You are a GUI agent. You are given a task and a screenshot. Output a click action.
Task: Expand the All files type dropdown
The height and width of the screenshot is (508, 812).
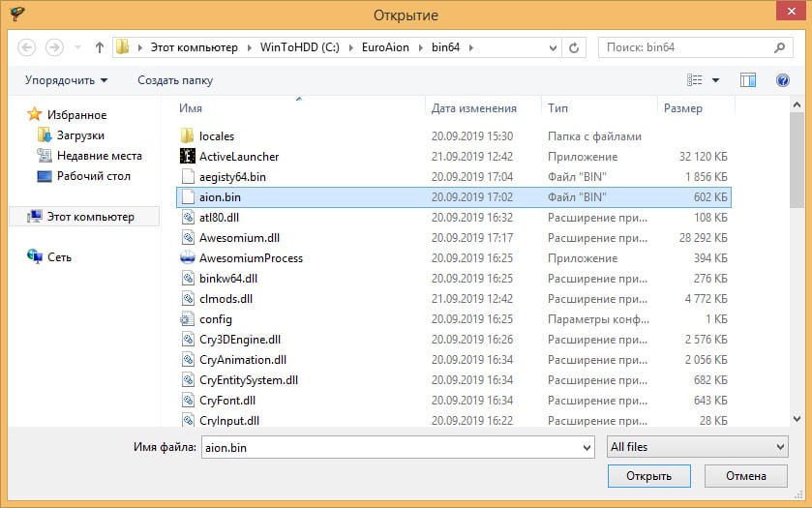pos(780,446)
